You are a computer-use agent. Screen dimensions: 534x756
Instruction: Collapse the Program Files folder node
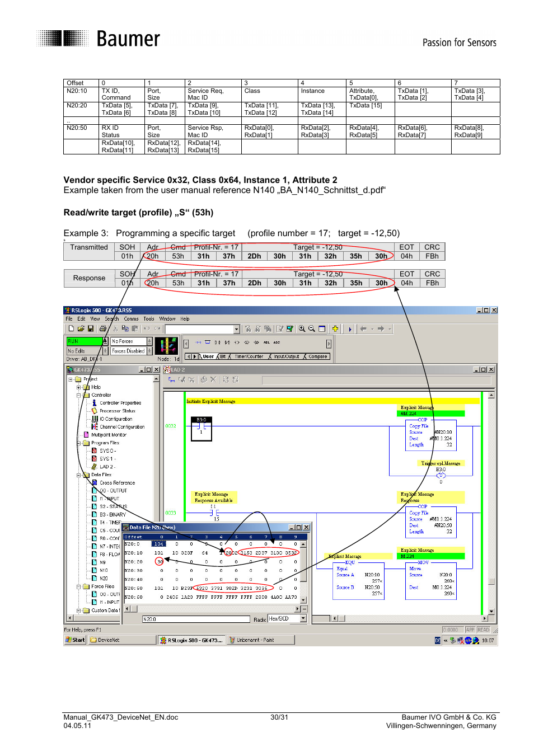click(78, 443)
